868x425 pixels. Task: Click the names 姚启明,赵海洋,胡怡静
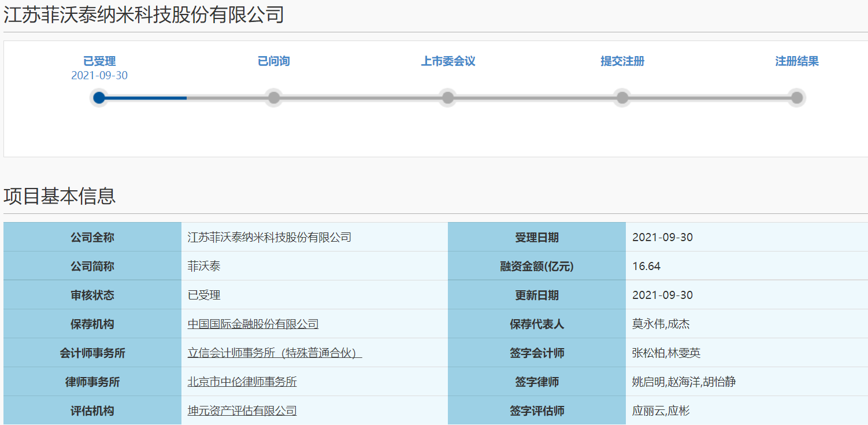(684, 382)
